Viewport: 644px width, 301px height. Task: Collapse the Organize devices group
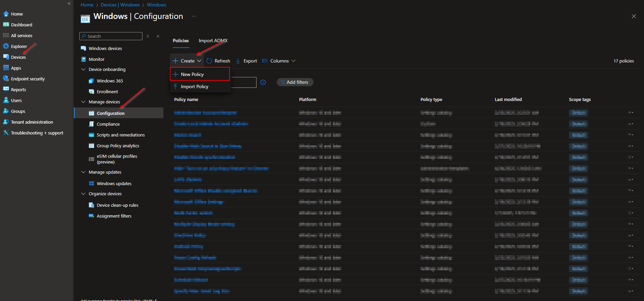83,194
